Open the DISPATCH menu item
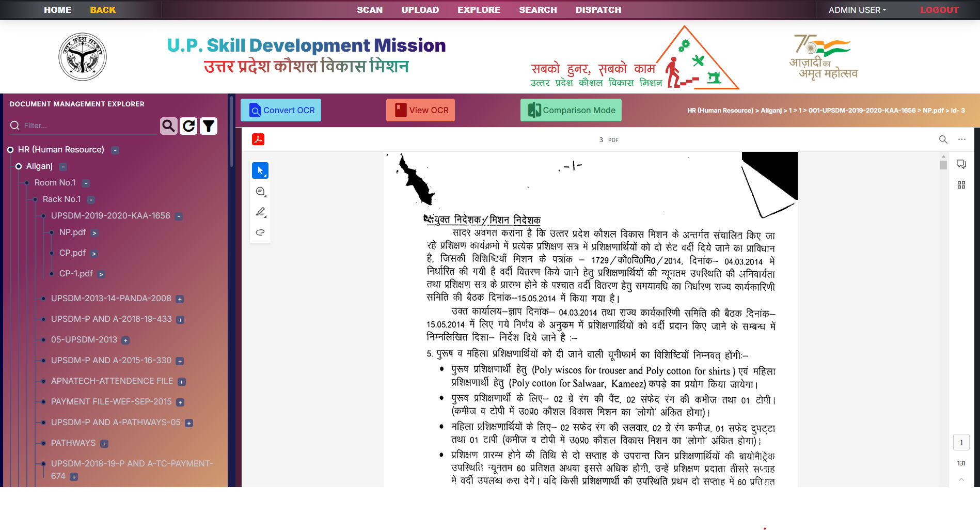 [x=598, y=10]
